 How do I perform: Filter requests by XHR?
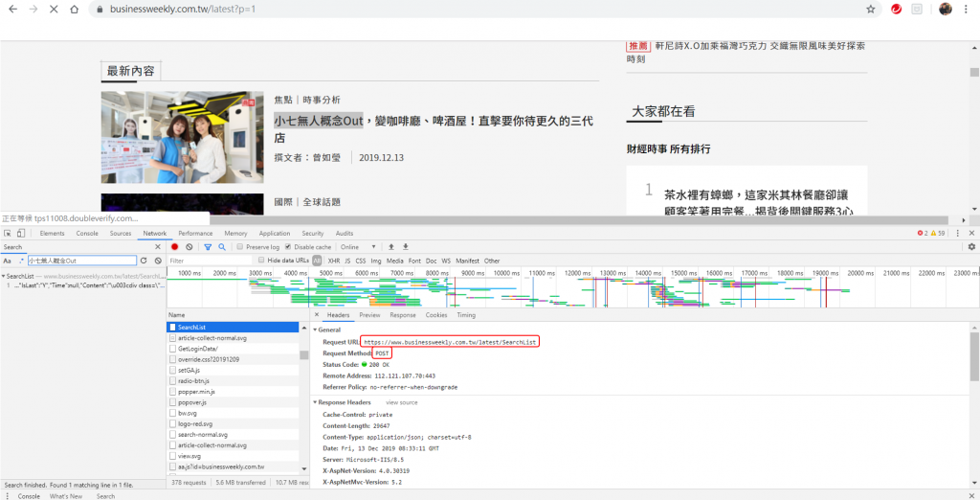click(334, 261)
